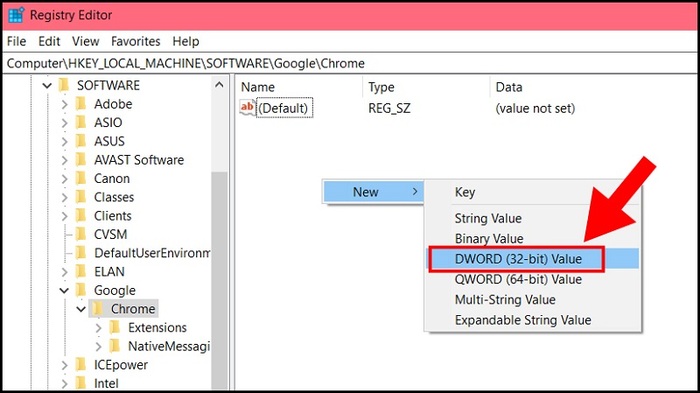Collapse the Chrome key
This screenshot has width=700, height=393.
tap(81, 309)
